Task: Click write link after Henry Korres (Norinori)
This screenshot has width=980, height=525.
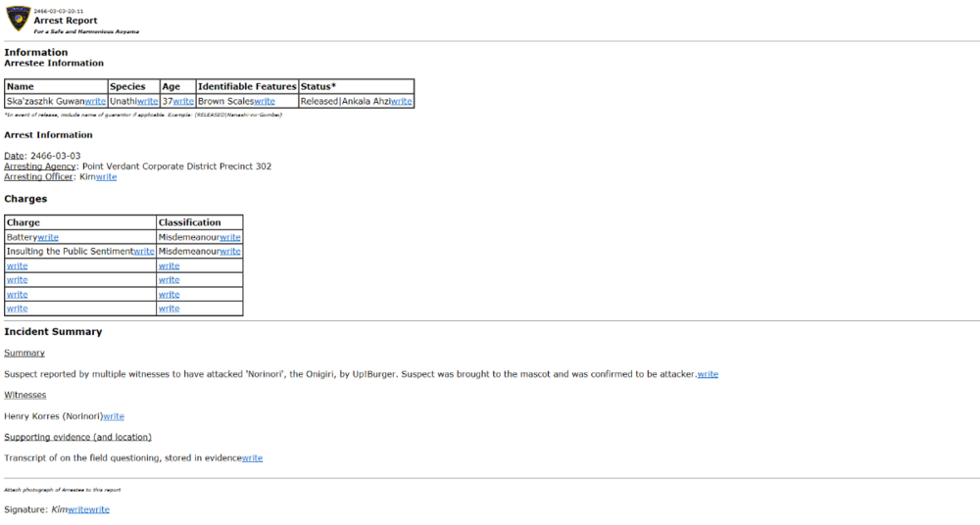Action: (114, 416)
